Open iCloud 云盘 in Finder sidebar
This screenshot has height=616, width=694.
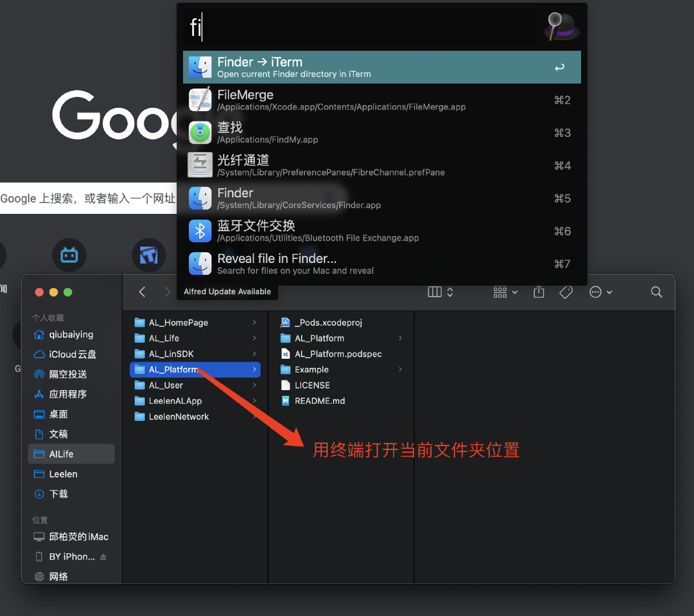click(x=71, y=354)
